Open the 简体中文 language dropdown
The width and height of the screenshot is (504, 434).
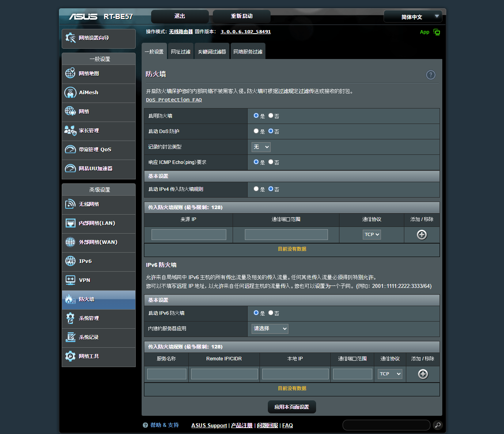(413, 17)
